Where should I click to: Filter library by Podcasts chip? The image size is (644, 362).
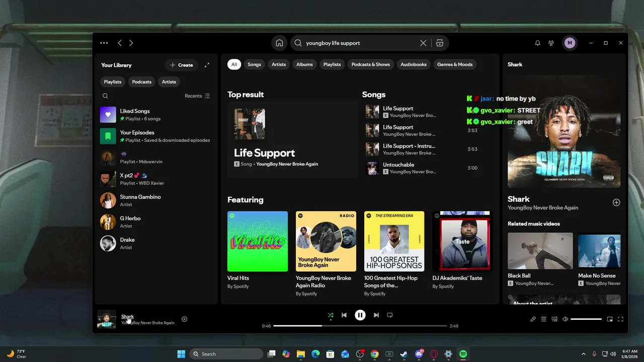pos(142,82)
